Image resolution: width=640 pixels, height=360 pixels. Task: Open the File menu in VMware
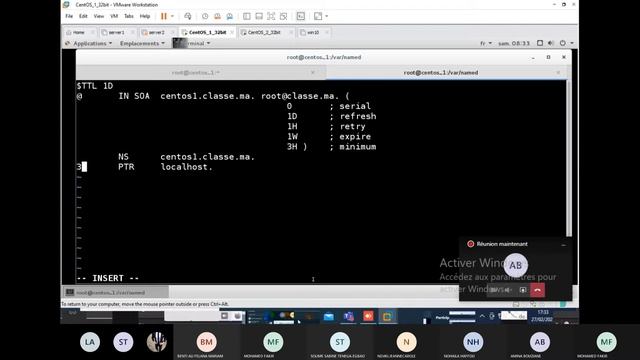click(69, 16)
